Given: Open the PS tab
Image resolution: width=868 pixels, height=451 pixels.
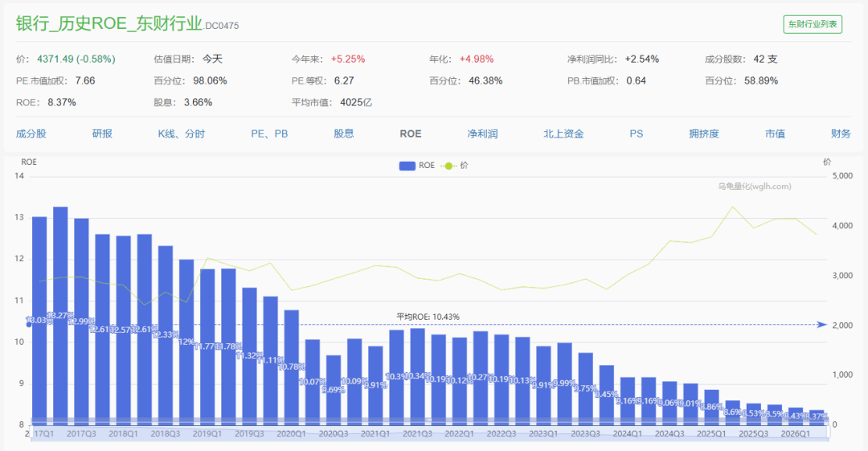Looking at the screenshot, I should pyautogui.click(x=636, y=133).
